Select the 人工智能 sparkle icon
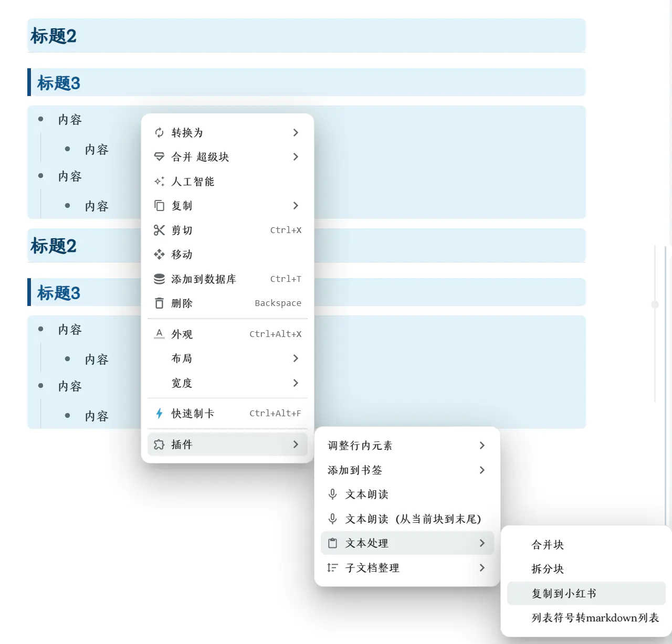Viewport: 672px width, 644px height. click(x=159, y=182)
